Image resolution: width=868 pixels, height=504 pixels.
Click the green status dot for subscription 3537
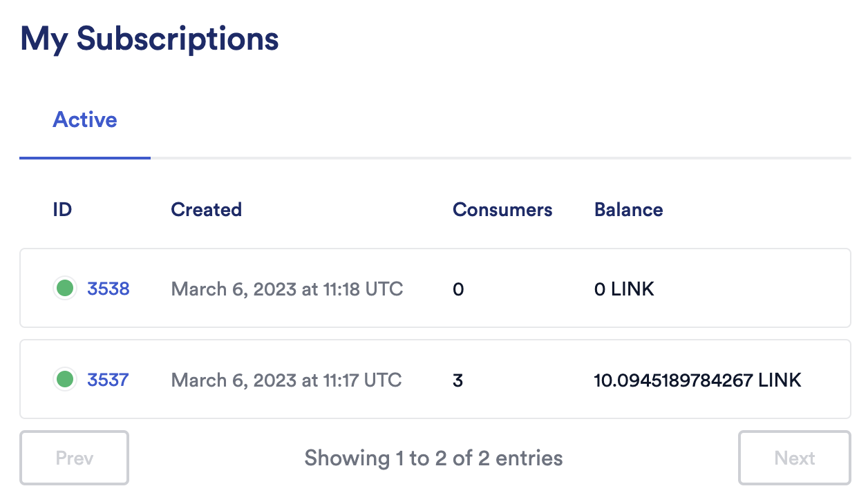pyautogui.click(x=65, y=379)
